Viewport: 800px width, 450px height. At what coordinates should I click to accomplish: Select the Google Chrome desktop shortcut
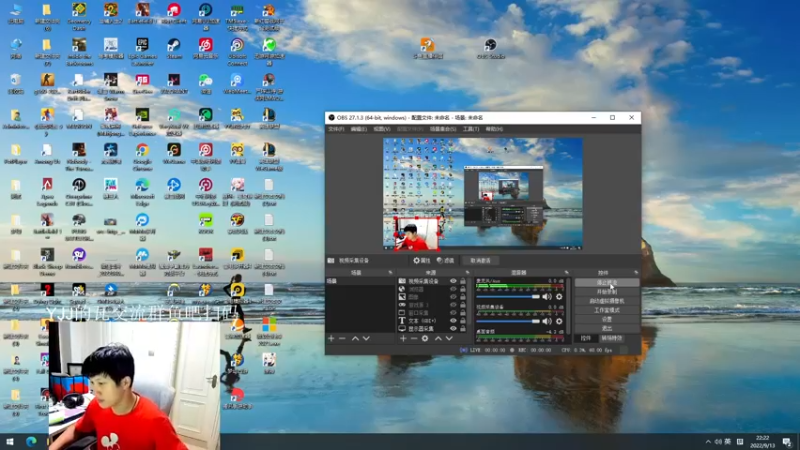(142, 157)
